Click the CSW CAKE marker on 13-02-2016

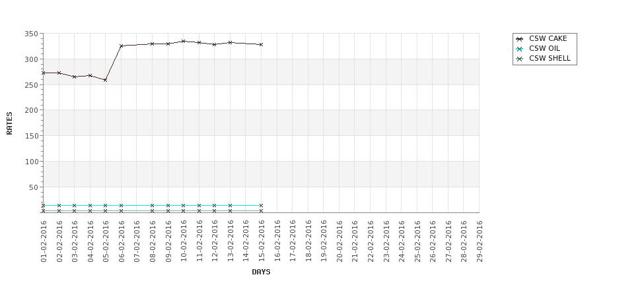pos(230,43)
